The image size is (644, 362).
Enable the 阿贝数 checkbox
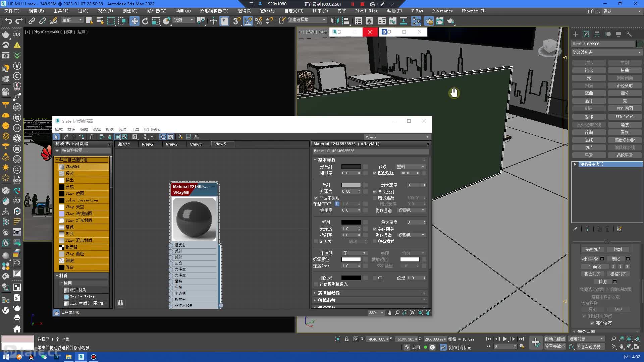[x=316, y=241]
